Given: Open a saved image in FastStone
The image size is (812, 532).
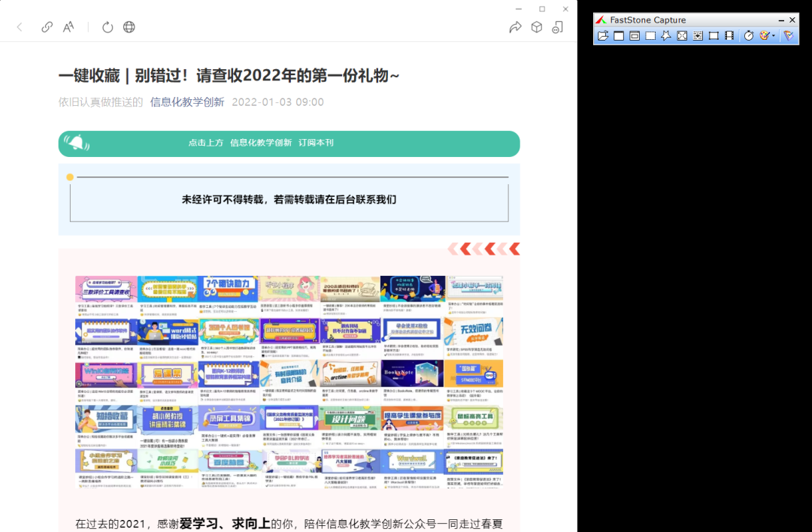Looking at the screenshot, I should coord(604,35).
